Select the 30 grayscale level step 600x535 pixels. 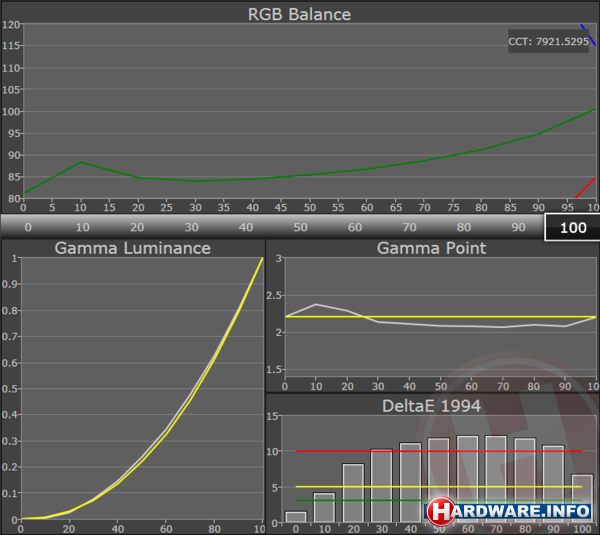coord(190,227)
